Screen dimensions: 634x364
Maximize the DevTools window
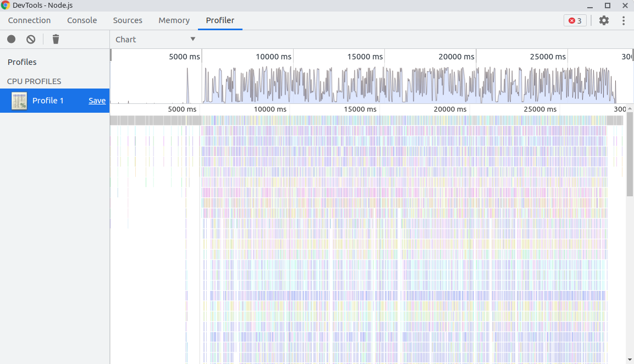point(608,5)
